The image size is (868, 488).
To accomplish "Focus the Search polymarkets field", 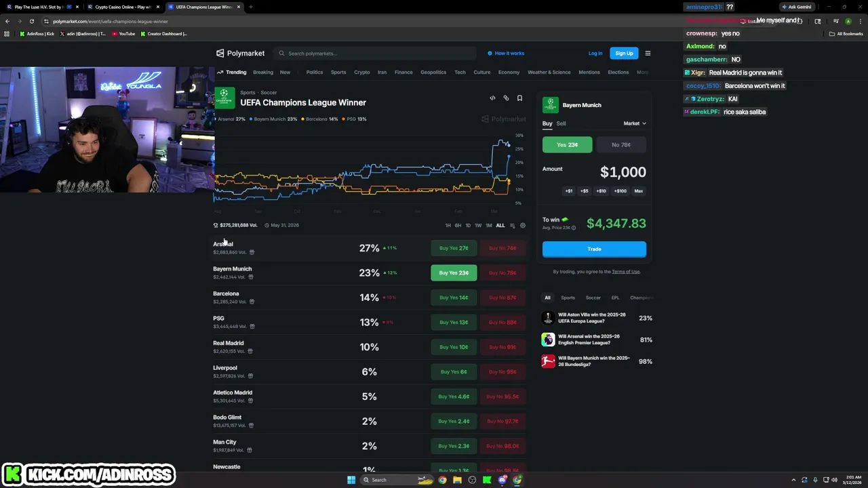I will 375,54.
